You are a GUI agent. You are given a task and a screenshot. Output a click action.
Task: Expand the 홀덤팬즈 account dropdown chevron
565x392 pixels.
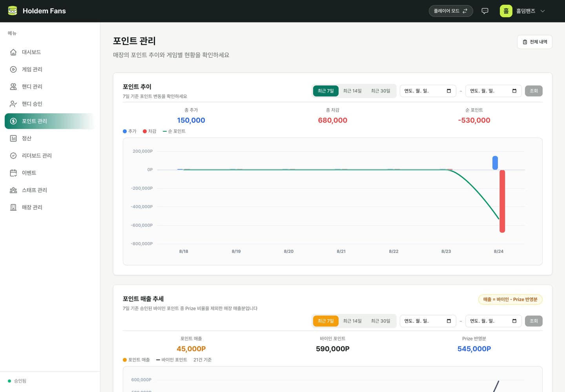[x=543, y=11]
